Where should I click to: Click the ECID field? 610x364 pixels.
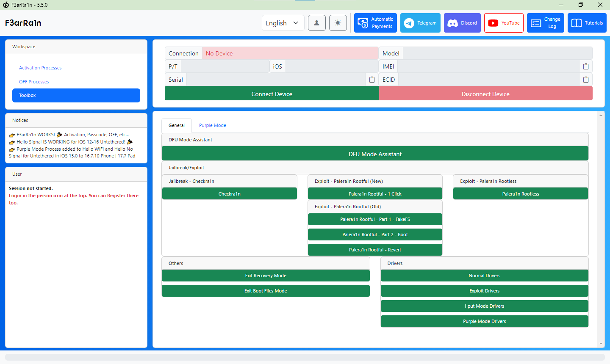pyautogui.click(x=489, y=80)
